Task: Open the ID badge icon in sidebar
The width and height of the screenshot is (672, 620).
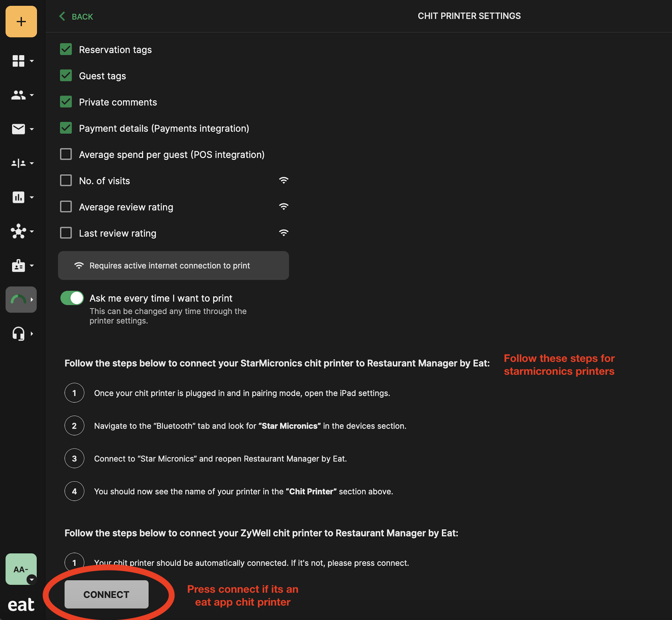Action: pos(18,266)
